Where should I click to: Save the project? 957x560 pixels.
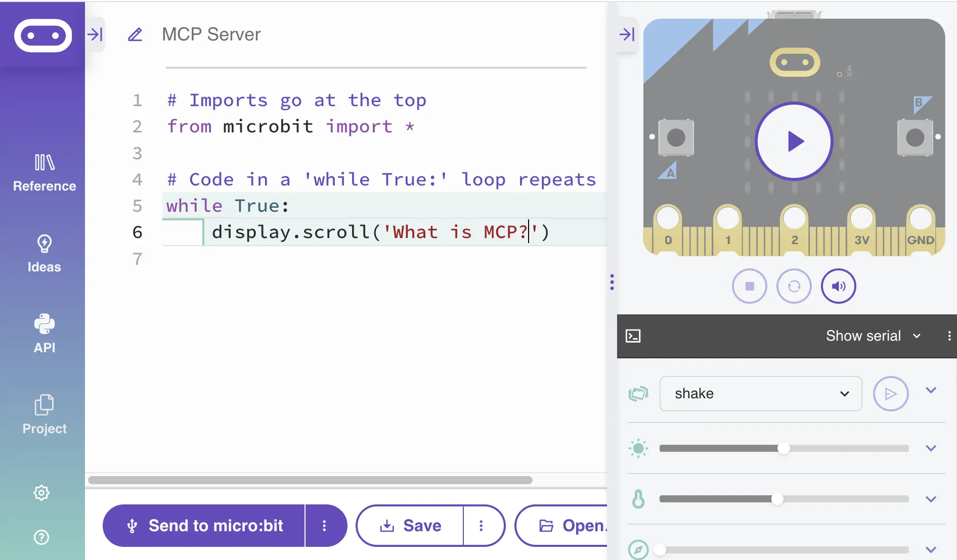coord(410,526)
